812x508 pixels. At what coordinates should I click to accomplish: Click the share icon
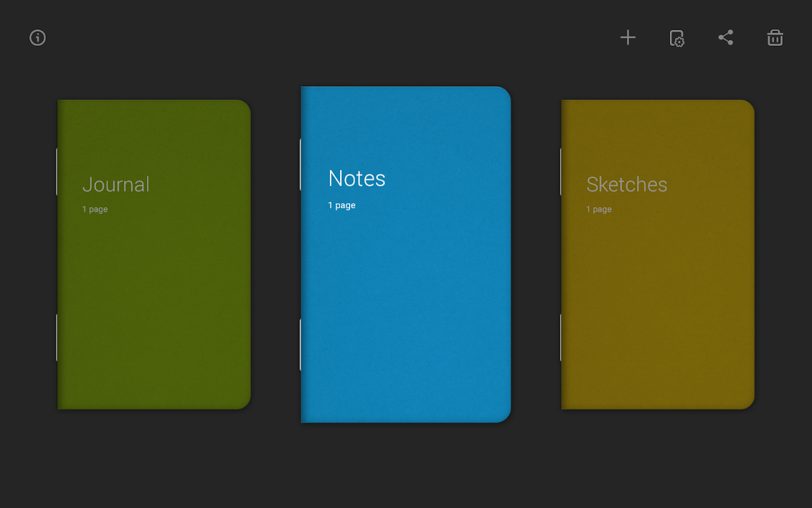click(x=726, y=37)
